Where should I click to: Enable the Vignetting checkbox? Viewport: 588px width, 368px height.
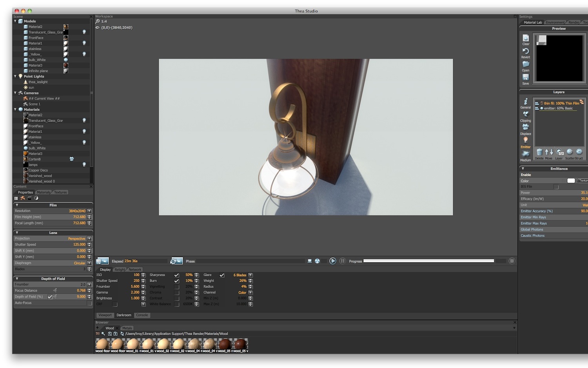(177, 287)
